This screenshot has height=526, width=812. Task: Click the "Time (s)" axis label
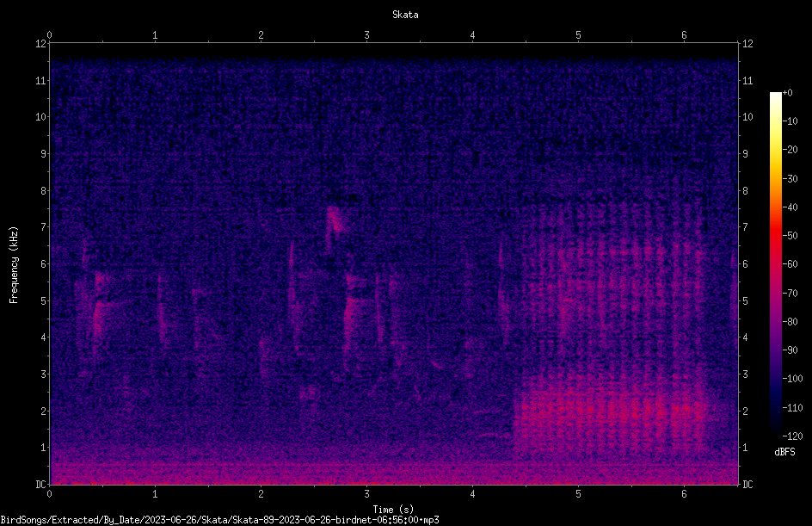[x=393, y=510]
